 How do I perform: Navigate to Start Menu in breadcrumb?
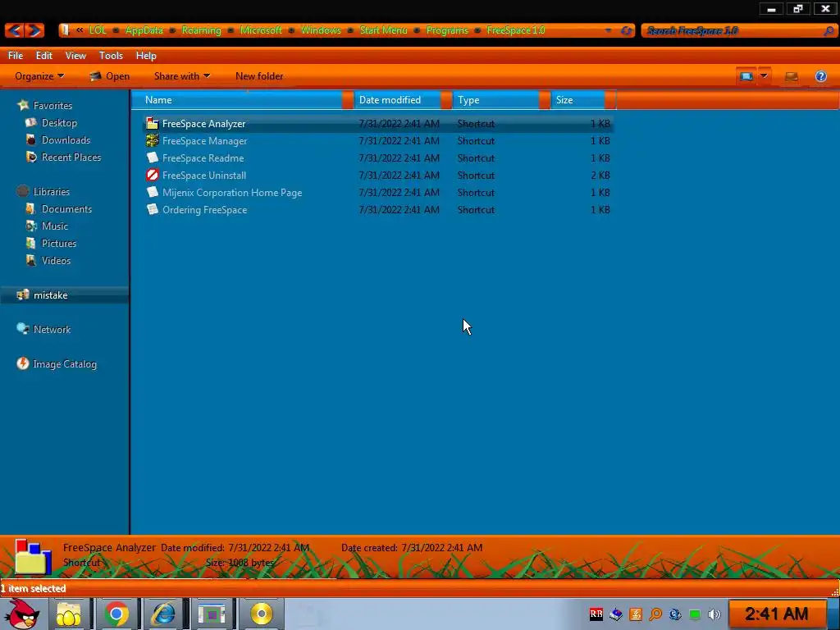click(x=383, y=30)
